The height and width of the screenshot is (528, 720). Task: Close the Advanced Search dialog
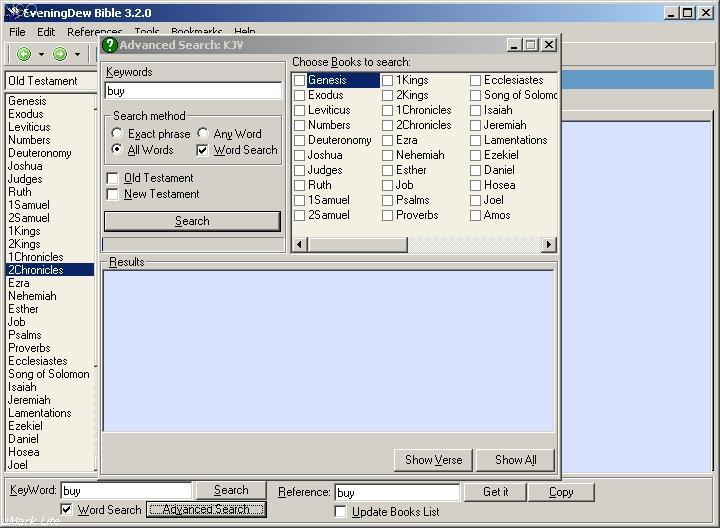tap(549, 45)
